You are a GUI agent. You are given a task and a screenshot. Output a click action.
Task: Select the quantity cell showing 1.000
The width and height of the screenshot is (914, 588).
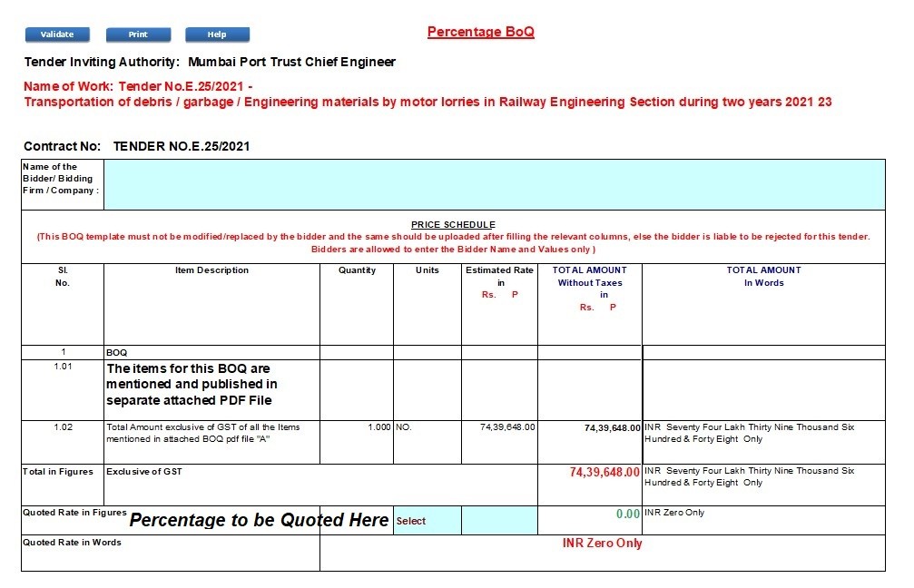(x=357, y=427)
